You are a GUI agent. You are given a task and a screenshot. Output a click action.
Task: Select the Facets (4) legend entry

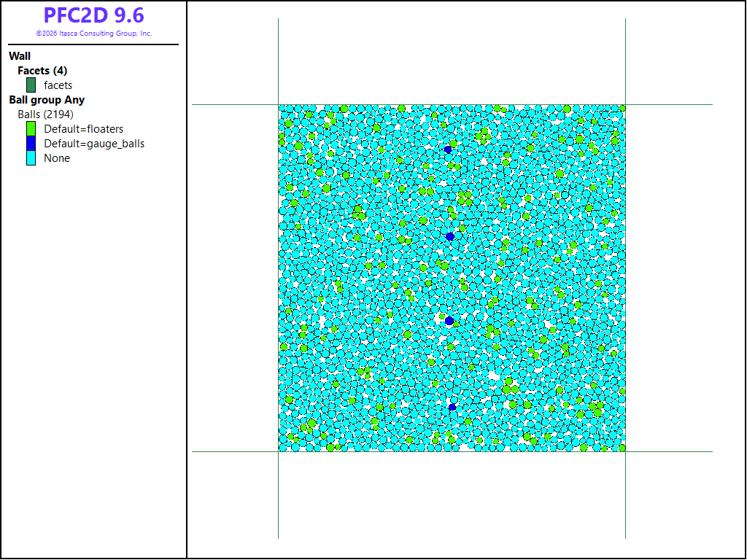[x=42, y=71]
